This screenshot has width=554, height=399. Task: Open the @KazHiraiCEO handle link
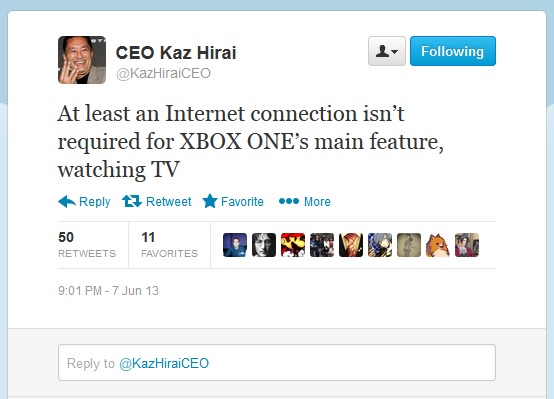[x=163, y=73]
